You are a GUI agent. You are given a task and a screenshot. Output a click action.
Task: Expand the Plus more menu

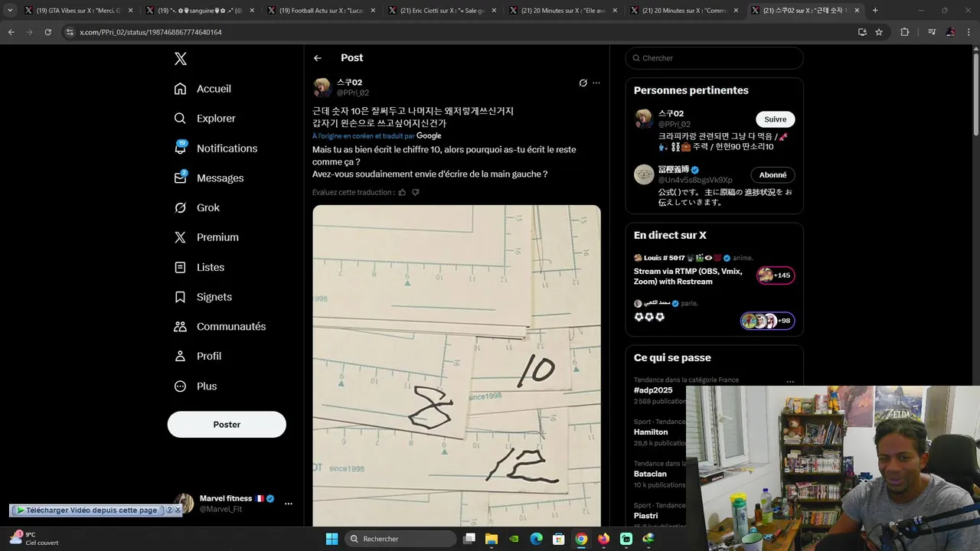click(195, 386)
